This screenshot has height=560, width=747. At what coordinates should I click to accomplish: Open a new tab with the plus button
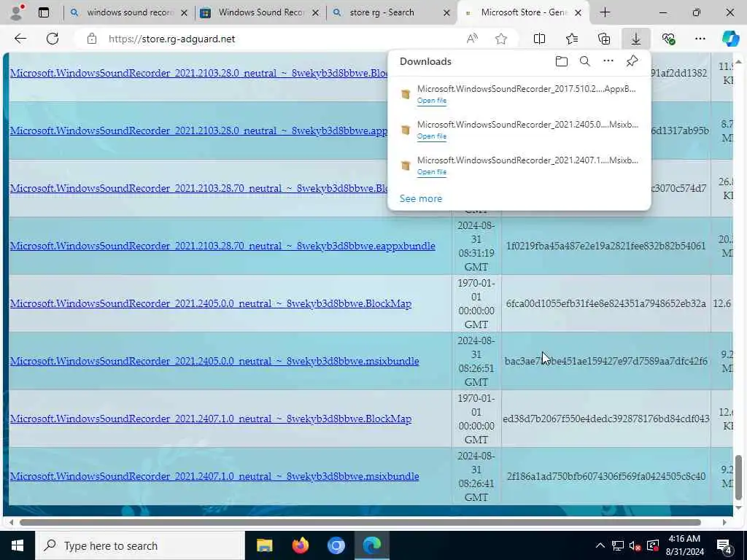click(605, 13)
